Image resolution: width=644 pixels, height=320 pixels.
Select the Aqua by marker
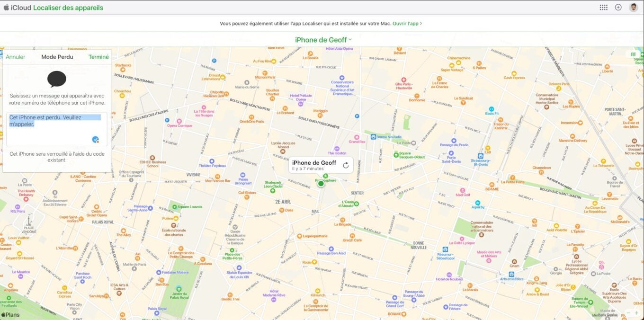pyautogui.click(x=478, y=203)
